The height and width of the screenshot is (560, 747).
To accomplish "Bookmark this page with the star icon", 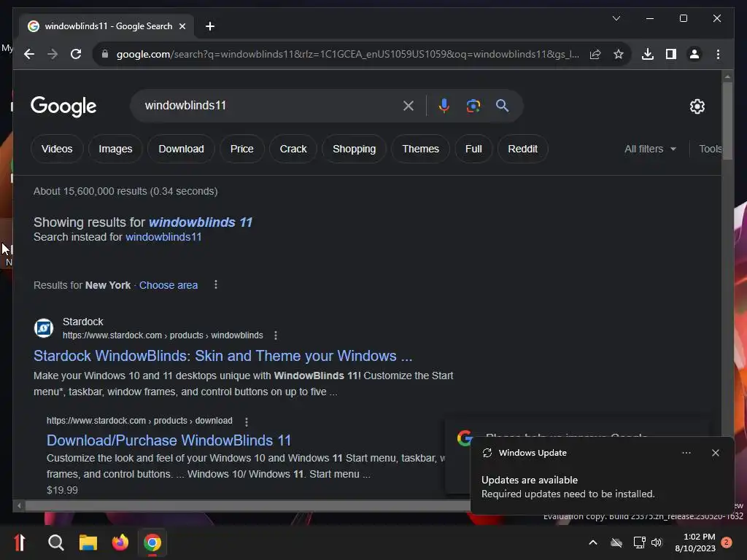I will tap(619, 54).
